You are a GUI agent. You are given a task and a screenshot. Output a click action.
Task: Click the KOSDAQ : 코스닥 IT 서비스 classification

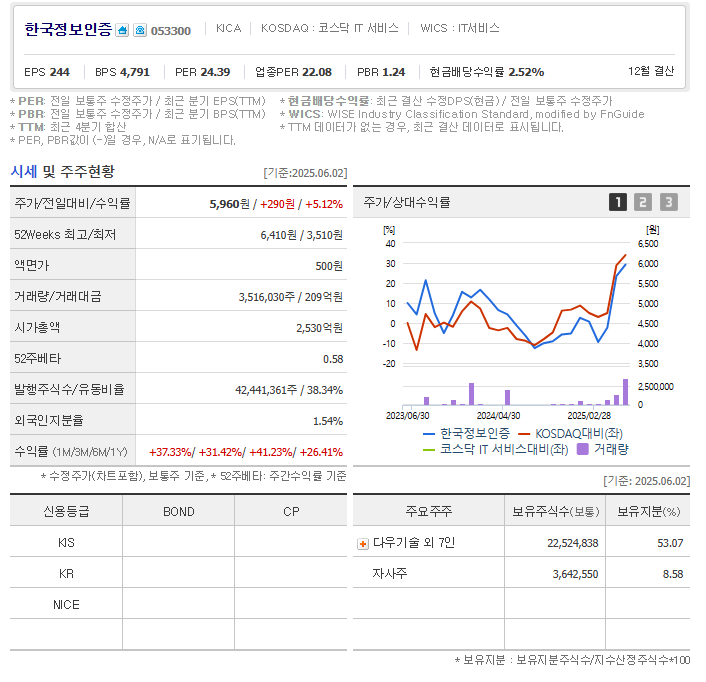coord(330,28)
